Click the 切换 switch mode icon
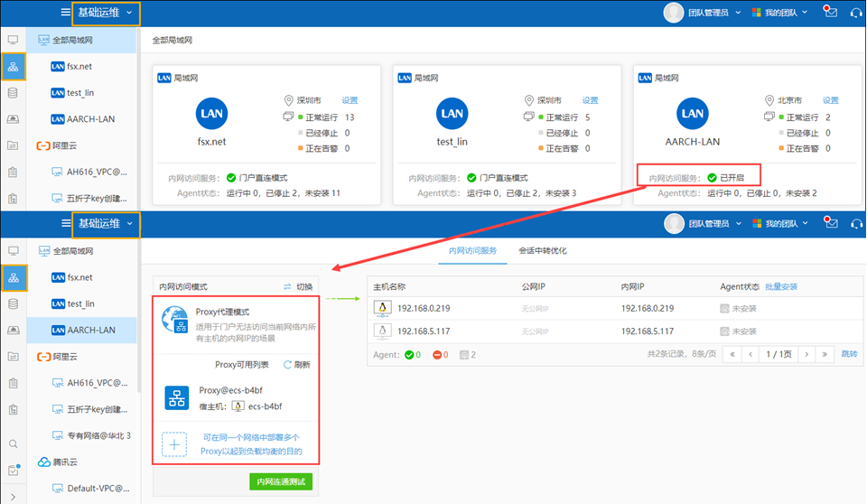This screenshot has width=867, height=504. 288,286
